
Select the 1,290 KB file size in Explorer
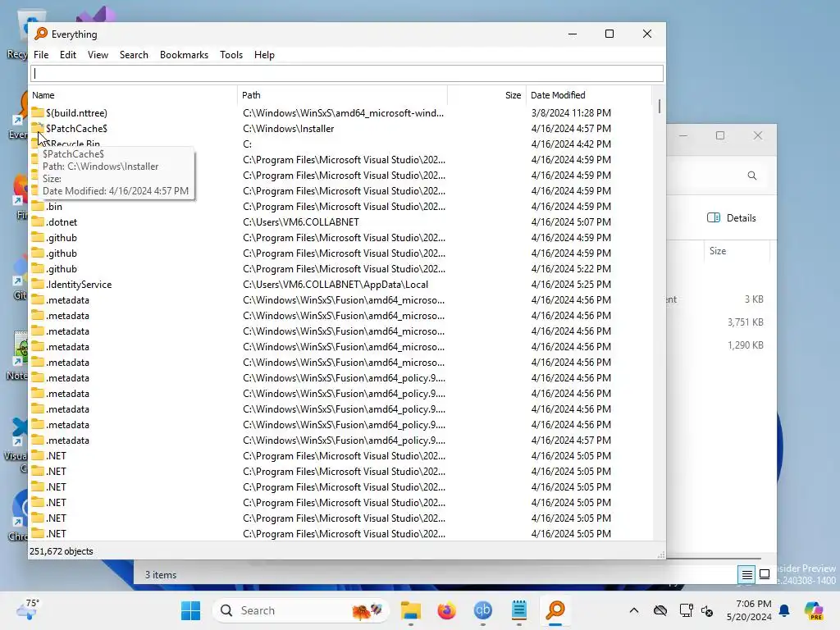click(745, 345)
